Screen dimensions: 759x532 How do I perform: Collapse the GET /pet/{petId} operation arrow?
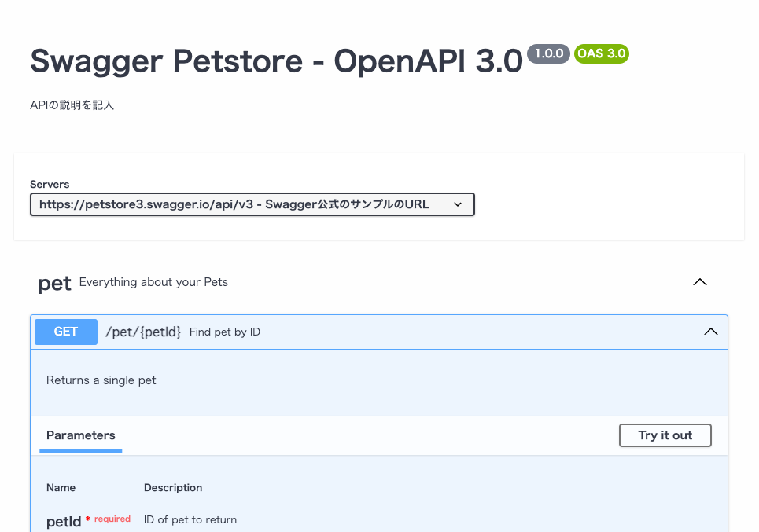click(710, 332)
